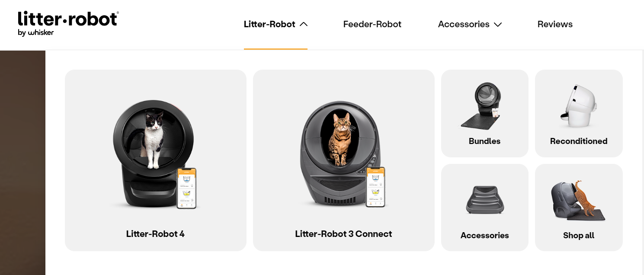The width and height of the screenshot is (644, 275).
Task: Click the Litter-Robot by Whisker logo
Action: tap(68, 23)
